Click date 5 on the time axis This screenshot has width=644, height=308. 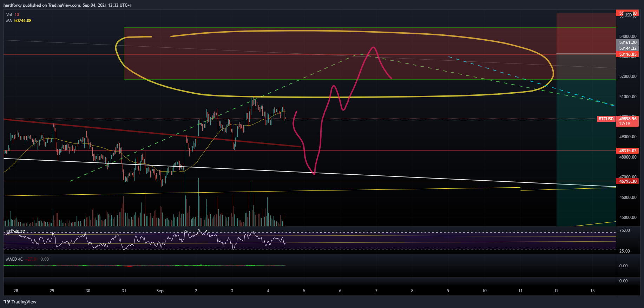click(304, 291)
